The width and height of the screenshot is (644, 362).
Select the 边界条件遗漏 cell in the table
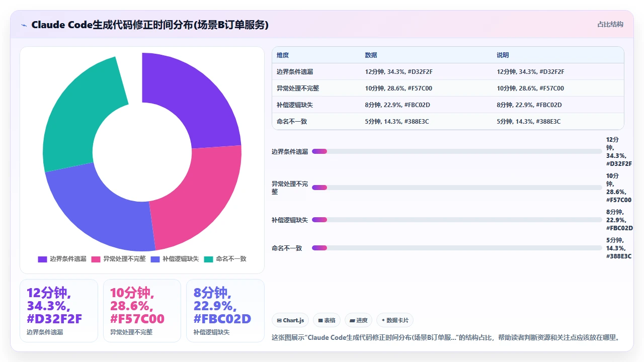[316, 72]
